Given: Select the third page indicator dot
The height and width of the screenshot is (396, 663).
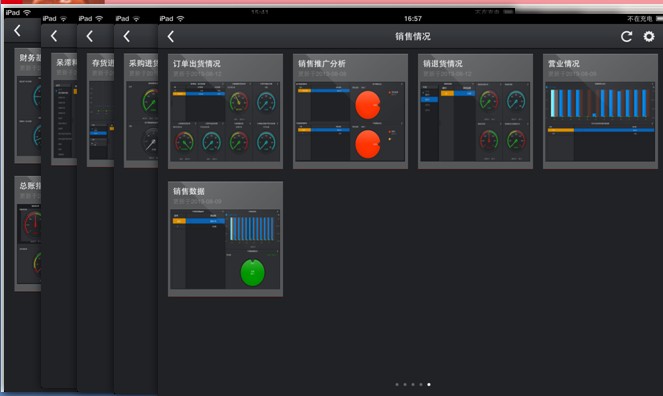Looking at the screenshot, I should pos(413,385).
